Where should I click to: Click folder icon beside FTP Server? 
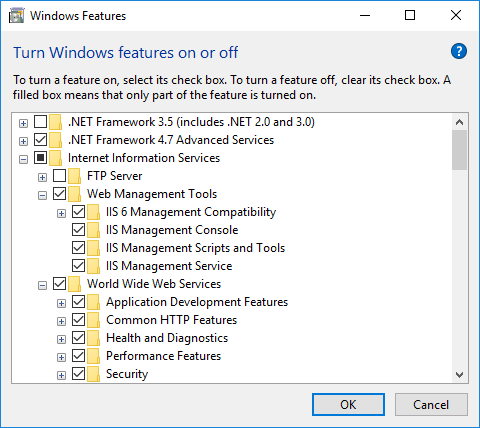[74, 176]
